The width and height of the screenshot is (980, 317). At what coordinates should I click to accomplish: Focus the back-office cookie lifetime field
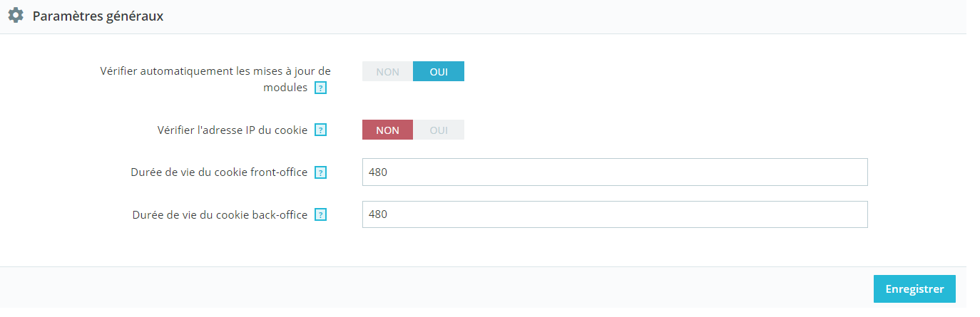[x=615, y=214]
